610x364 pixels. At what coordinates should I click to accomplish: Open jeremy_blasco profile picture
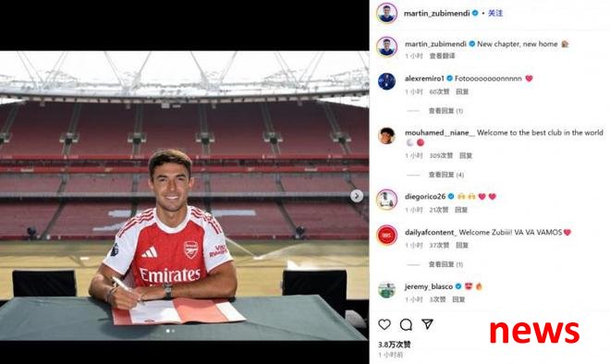pyautogui.click(x=386, y=289)
